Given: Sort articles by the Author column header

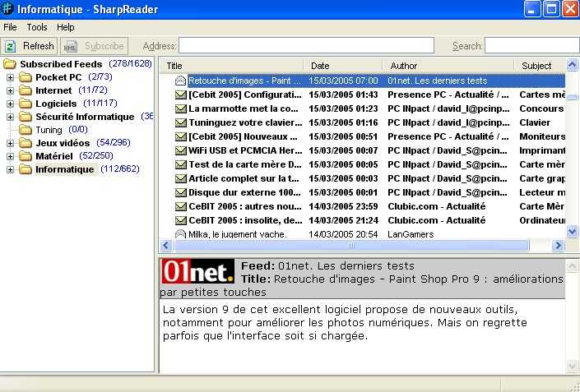Looking at the screenshot, I should click(448, 66).
